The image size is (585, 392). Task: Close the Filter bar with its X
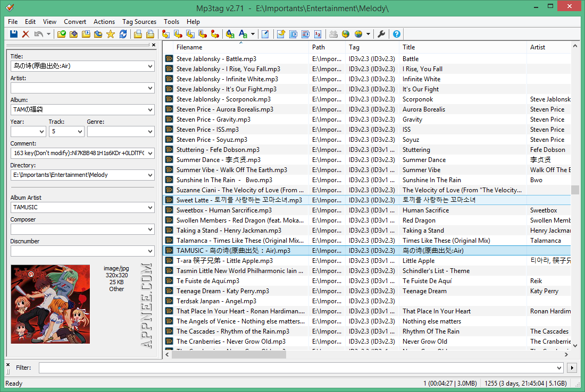click(x=8, y=364)
